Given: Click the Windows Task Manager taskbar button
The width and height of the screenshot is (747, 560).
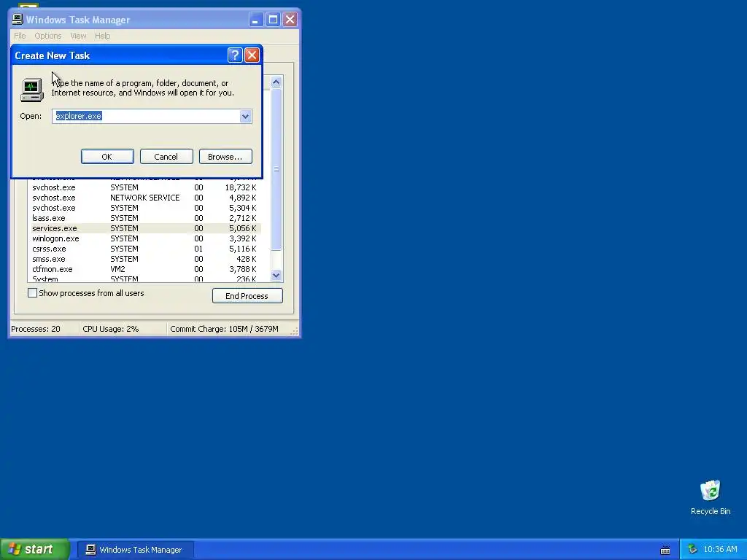Looking at the screenshot, I should 135,550.
